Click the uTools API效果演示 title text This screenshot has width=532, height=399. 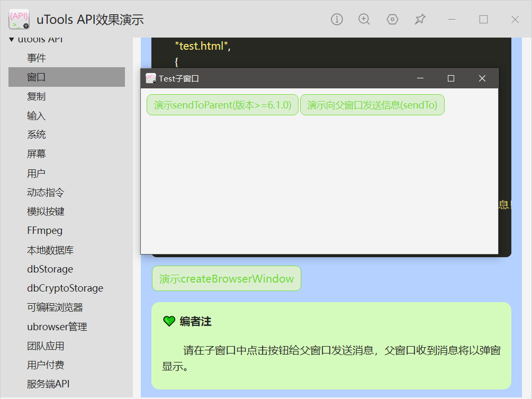90,20
